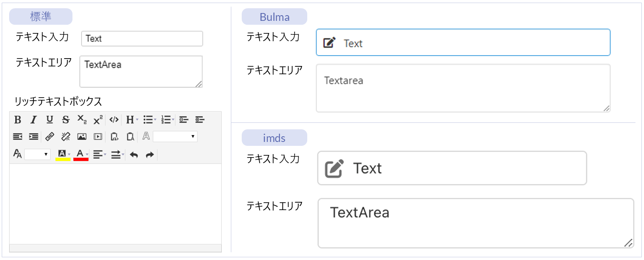
Task: Pick the yellow background highlight color
Action: coord(63,155)
